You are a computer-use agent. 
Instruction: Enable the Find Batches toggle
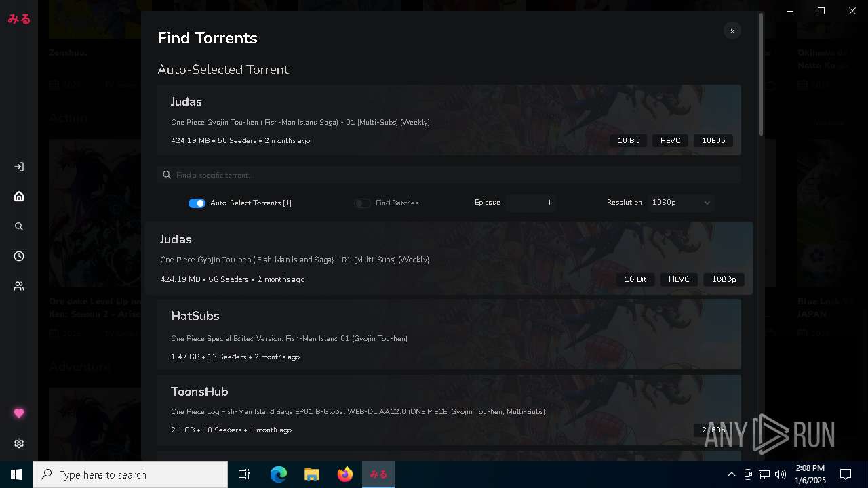click(362, 203)
